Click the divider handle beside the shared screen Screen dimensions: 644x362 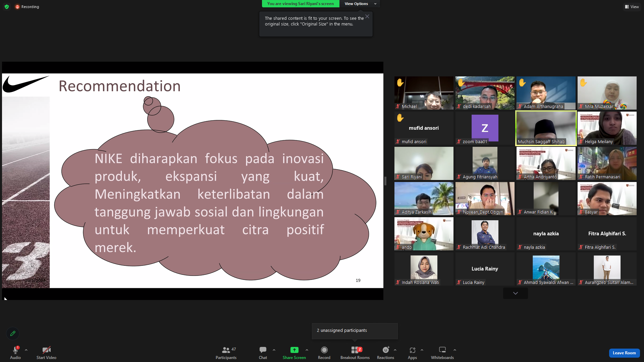click(x=385, y=181)
